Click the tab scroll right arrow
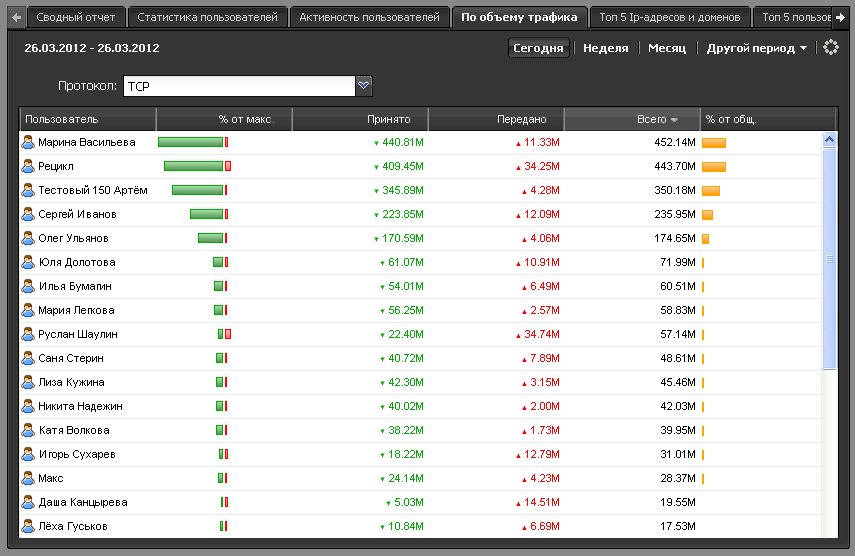 (x=840, y=17)
